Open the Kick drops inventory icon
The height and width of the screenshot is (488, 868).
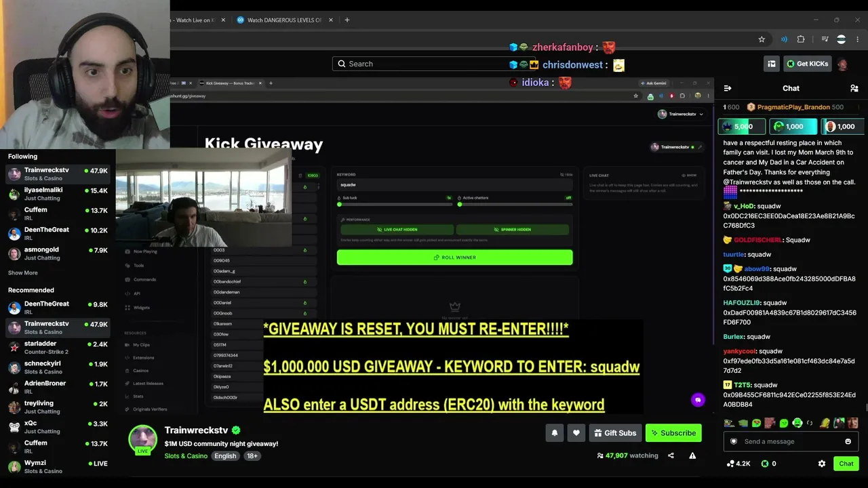point(772,64)
